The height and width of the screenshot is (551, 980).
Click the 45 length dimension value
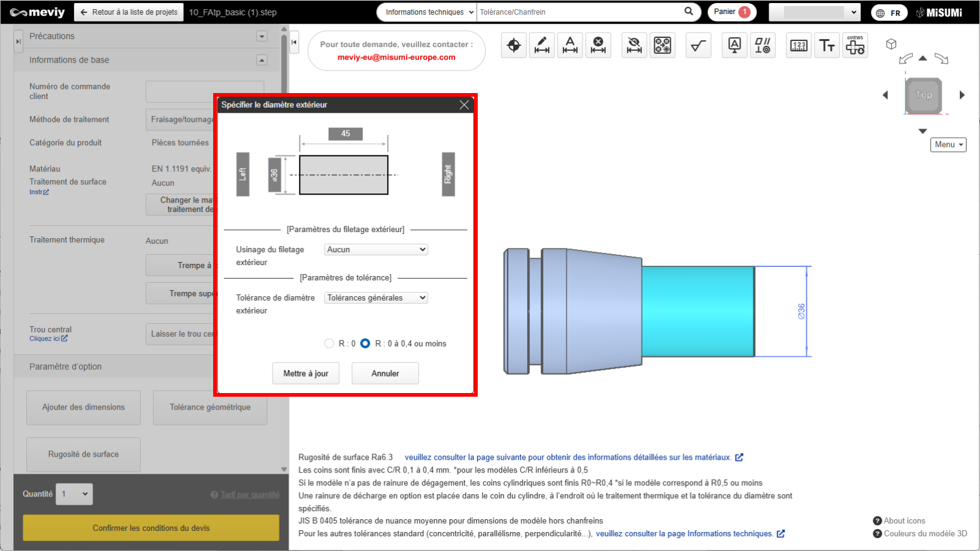point(345,133)
